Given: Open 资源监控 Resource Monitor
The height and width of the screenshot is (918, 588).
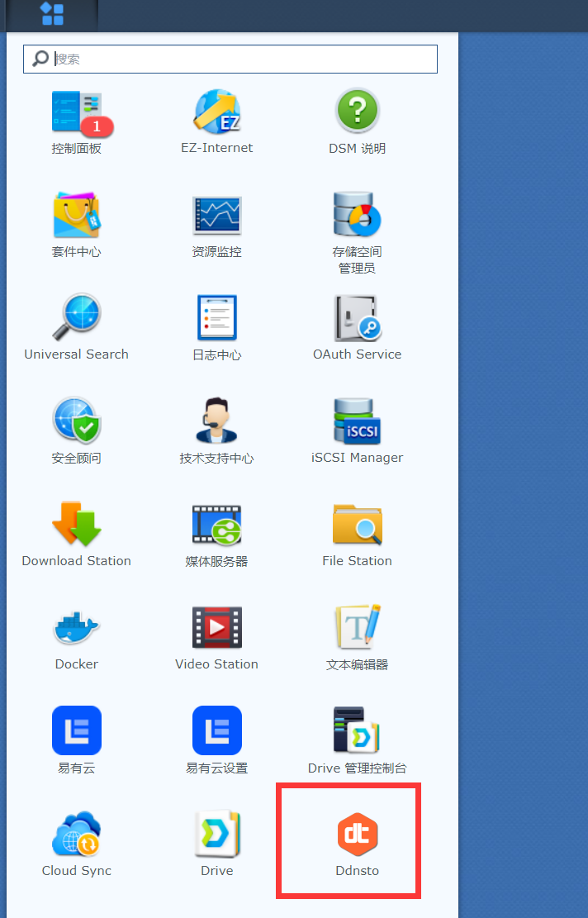Looking at the screenshot, I should pyautogui.click(x=217, y=226).
